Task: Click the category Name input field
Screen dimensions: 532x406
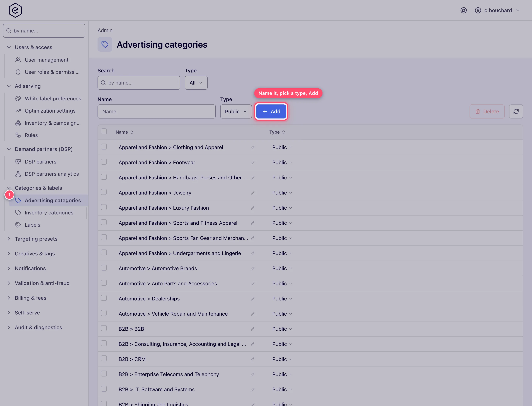Action: click(x=156, y=111)
